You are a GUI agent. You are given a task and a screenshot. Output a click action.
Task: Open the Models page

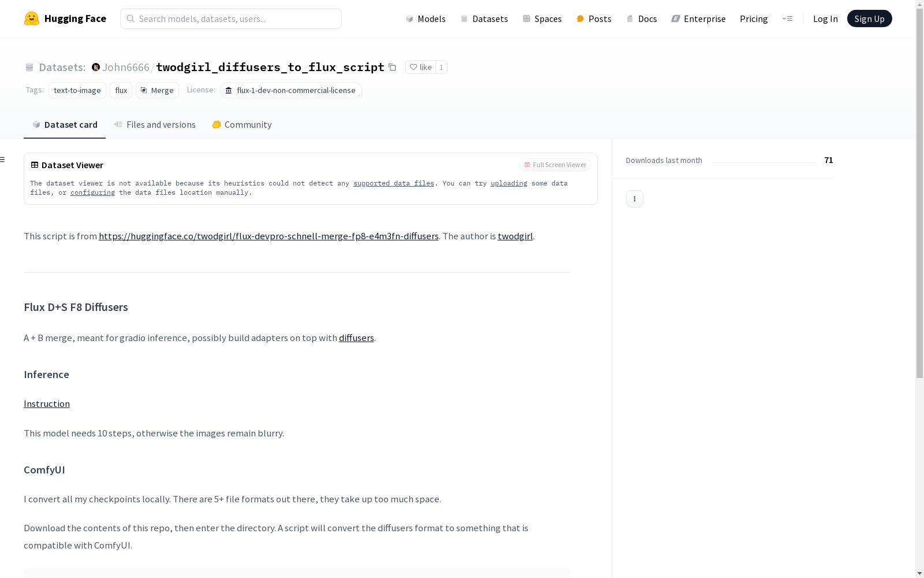pyautogui.click(x=426, y=18)
